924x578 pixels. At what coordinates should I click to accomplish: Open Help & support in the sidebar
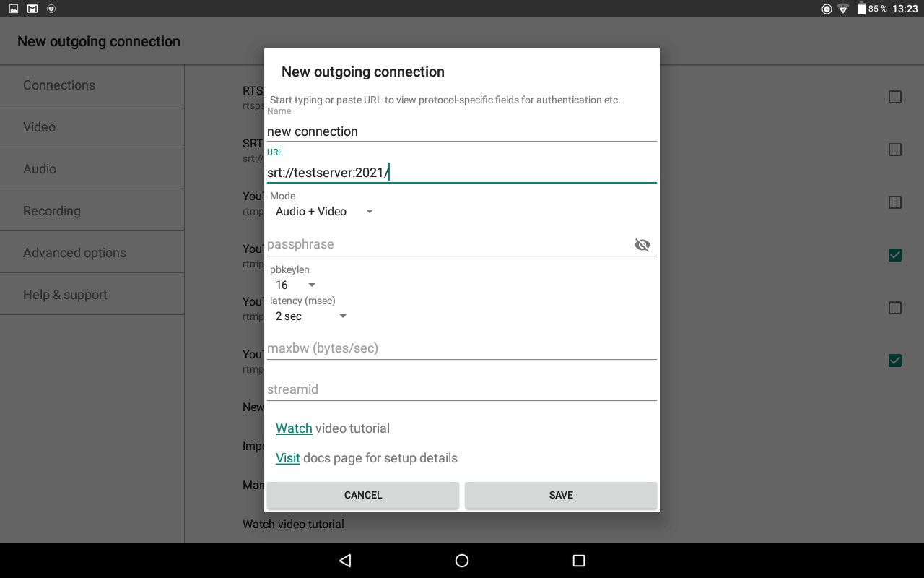tap(92, 294)
